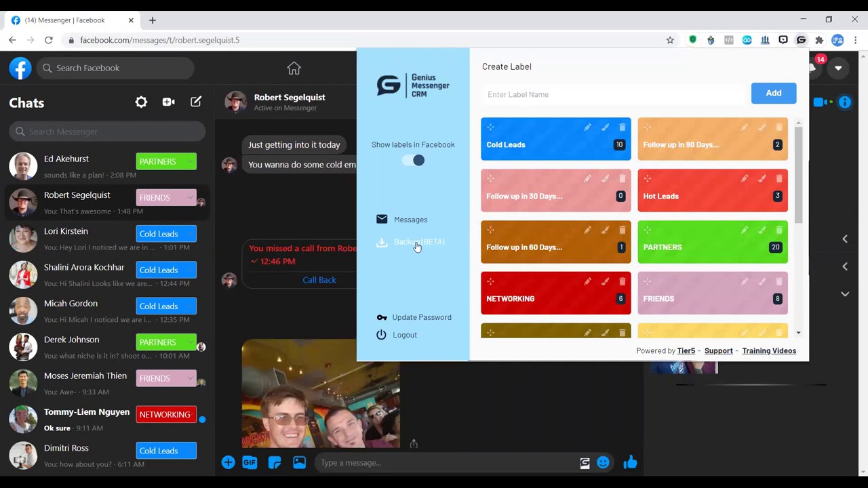Select Update Password in CRM sidebar
The image size is (868, 488).
pos(421,317)
